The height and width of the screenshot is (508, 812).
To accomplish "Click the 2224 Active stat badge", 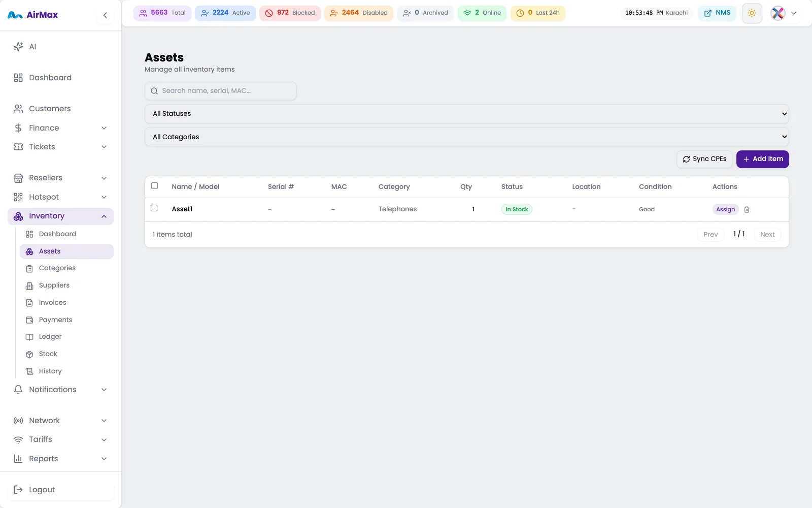I will click(x=225, y=13).
